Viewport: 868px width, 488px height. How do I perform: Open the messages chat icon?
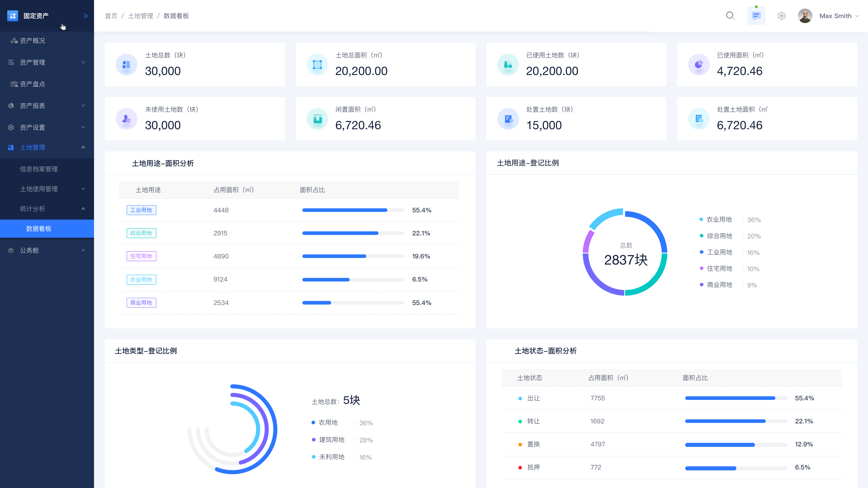(x=756, y=16)
